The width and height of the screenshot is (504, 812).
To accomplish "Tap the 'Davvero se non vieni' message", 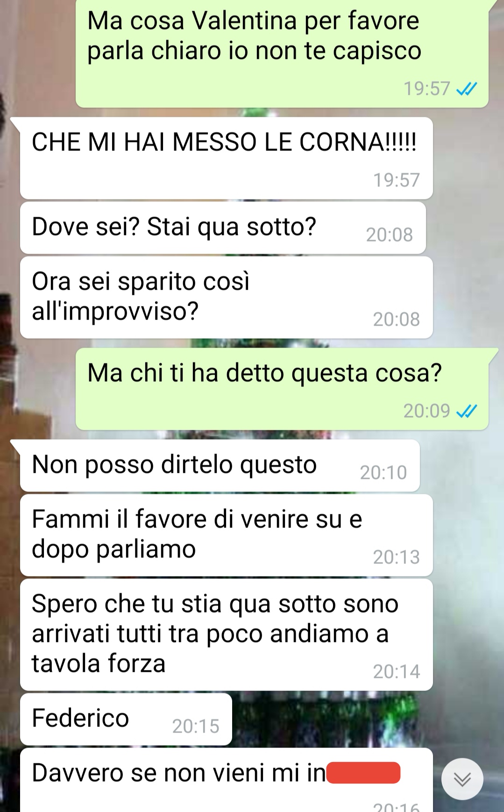I will (x=226, y=780).
